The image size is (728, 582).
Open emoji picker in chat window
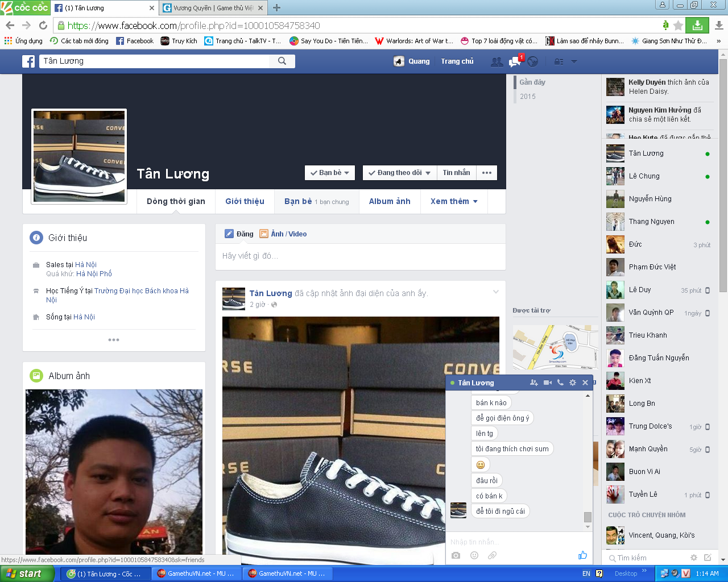pos(474,555)
